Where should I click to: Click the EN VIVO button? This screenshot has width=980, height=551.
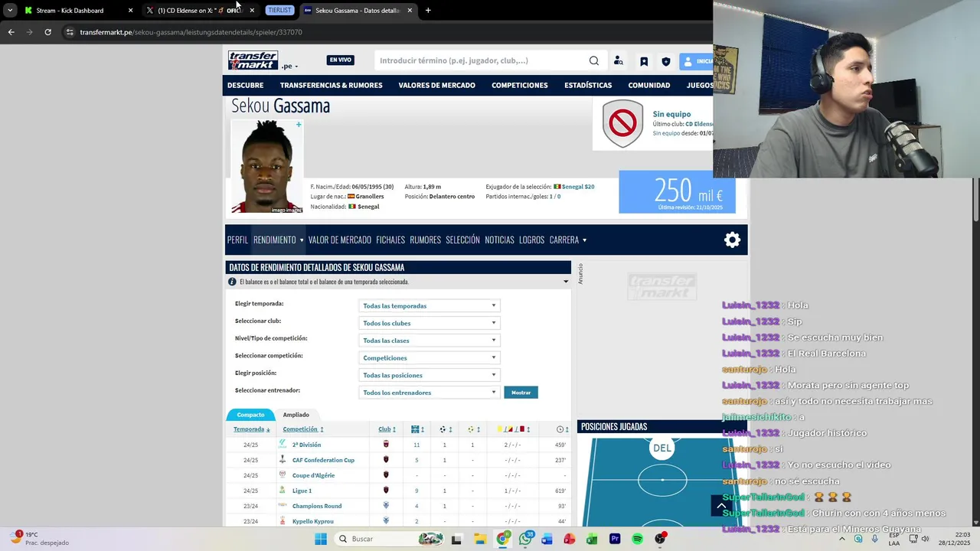click(x=341, y=60)
